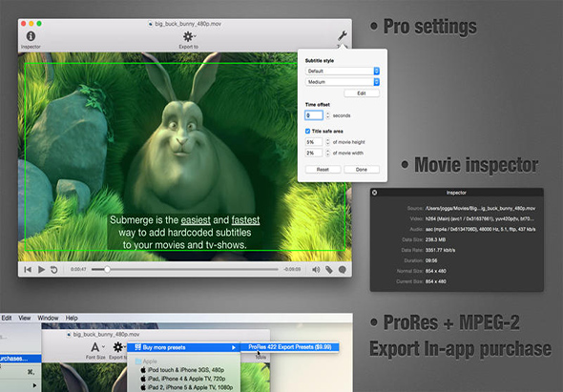563x392 pixels.
Task: Click the Reset button
Action: point(323,170)
